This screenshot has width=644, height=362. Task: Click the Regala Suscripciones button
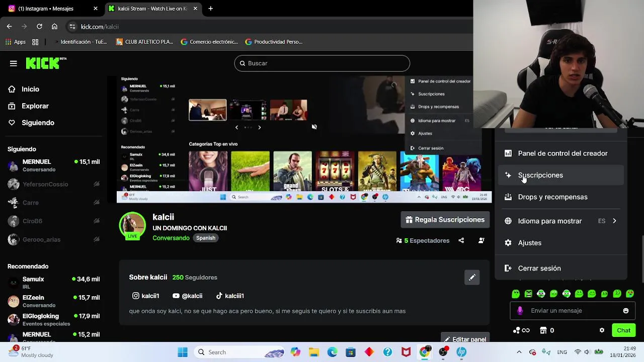pos(445,220)
